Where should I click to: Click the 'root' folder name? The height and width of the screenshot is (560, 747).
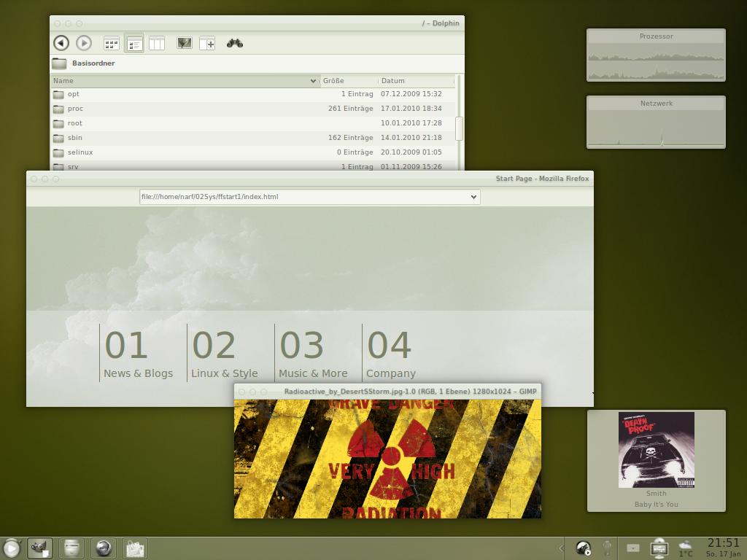coord(75,123)
